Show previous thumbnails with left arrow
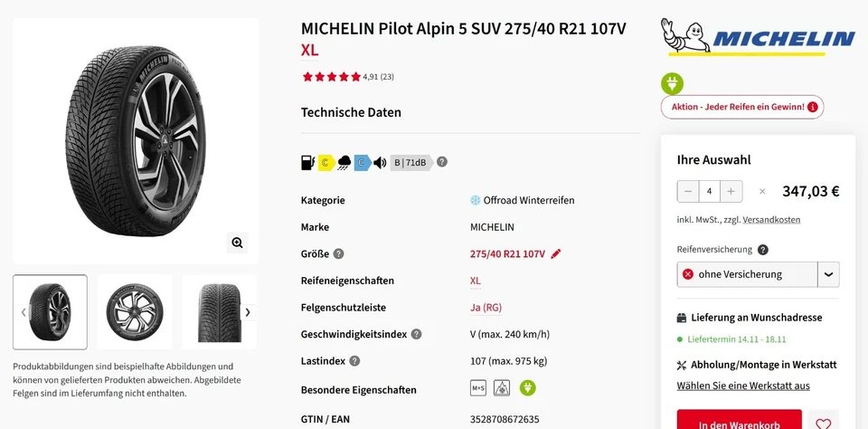 24,312
